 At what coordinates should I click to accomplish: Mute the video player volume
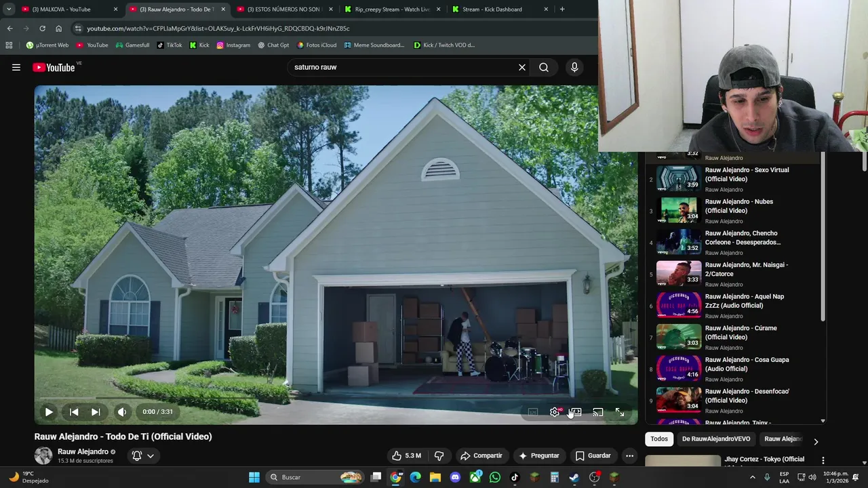[x=122, y=411]
